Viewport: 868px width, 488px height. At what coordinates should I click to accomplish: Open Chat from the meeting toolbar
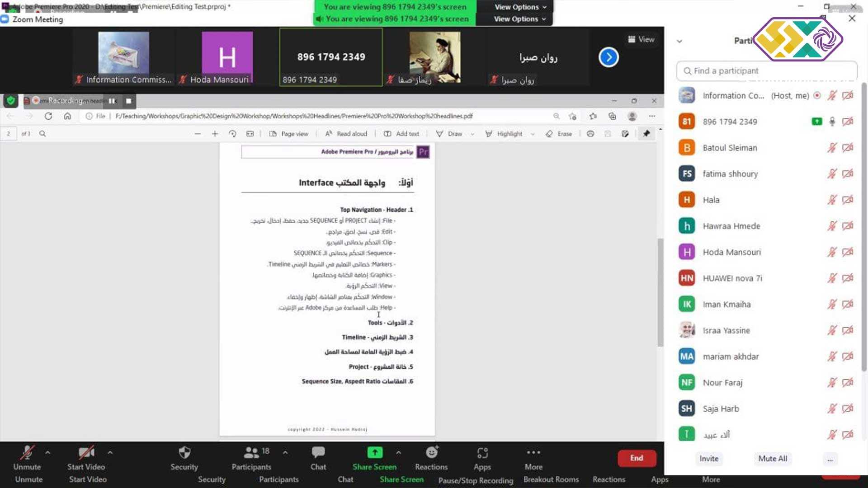[318, 453]
